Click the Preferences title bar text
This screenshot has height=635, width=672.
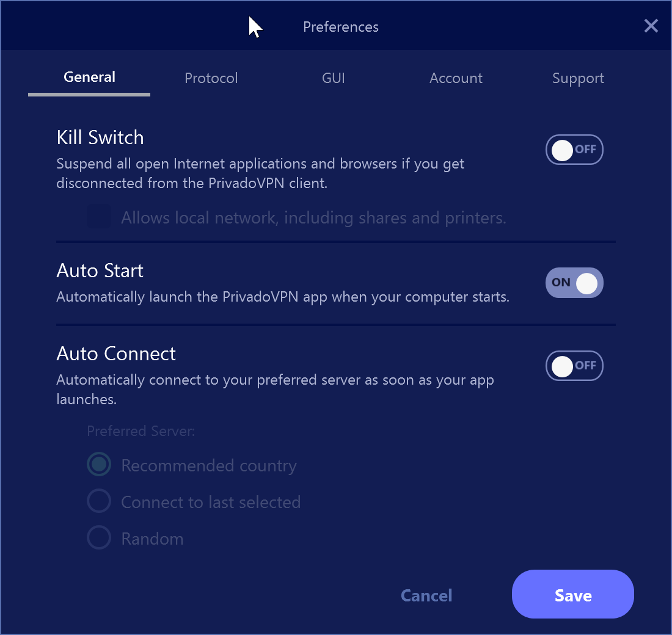click(x=341, y=27)
